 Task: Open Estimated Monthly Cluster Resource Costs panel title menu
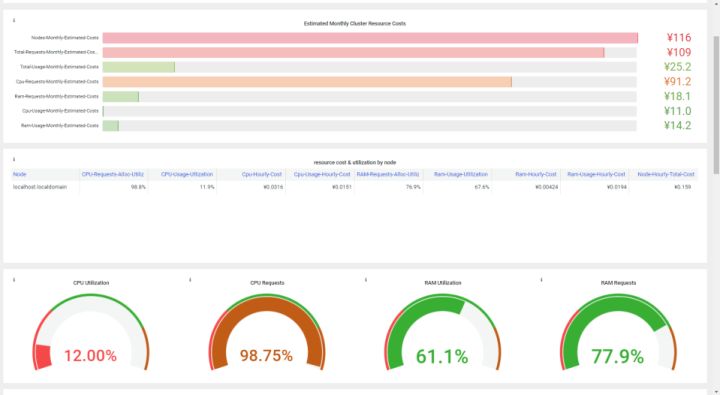[x=354, y=23]
